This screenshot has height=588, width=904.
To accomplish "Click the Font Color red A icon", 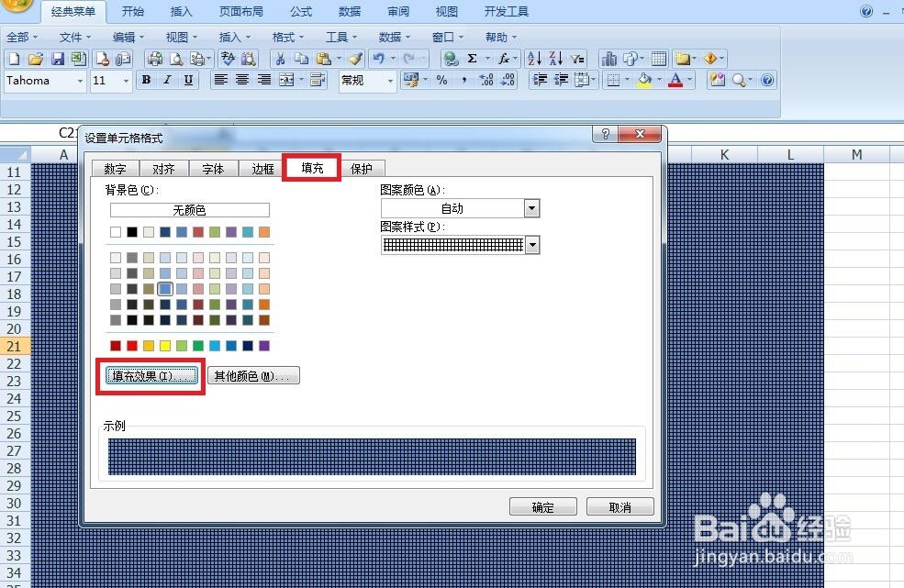I will [675, 80].
